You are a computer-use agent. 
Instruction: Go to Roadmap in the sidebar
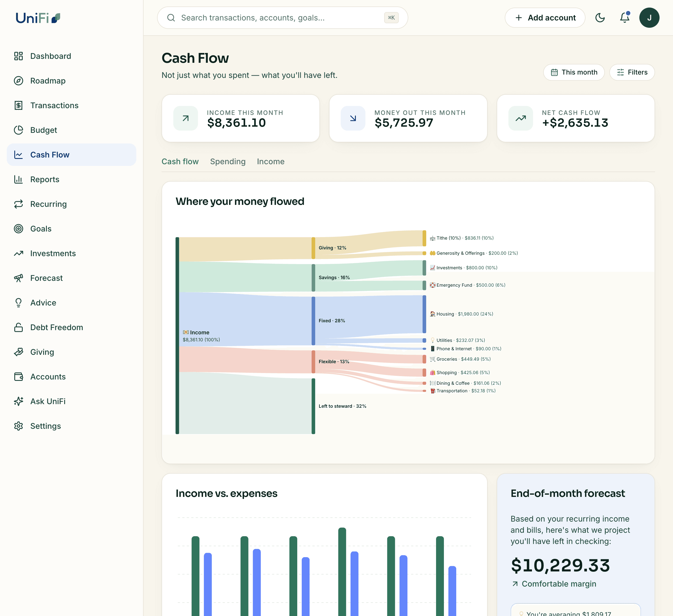(x=72, y=81)
